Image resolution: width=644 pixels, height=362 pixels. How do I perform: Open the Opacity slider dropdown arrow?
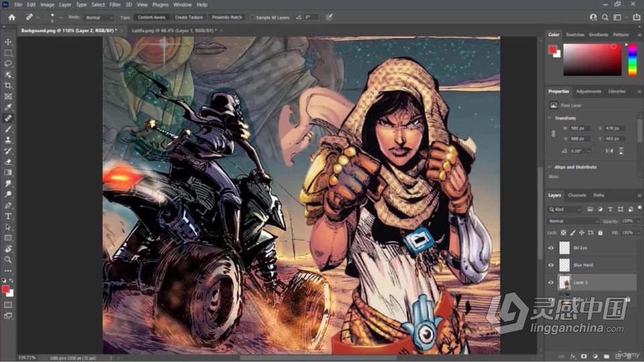[638, 221]
